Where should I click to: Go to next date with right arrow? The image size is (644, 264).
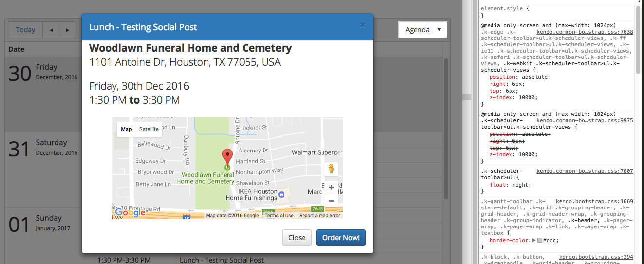67,30
